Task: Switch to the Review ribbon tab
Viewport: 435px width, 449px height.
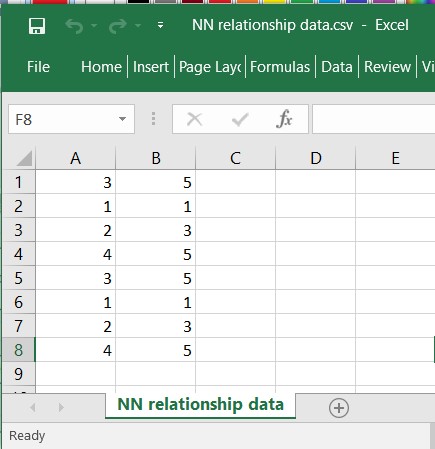Action: tap(387, 67)
